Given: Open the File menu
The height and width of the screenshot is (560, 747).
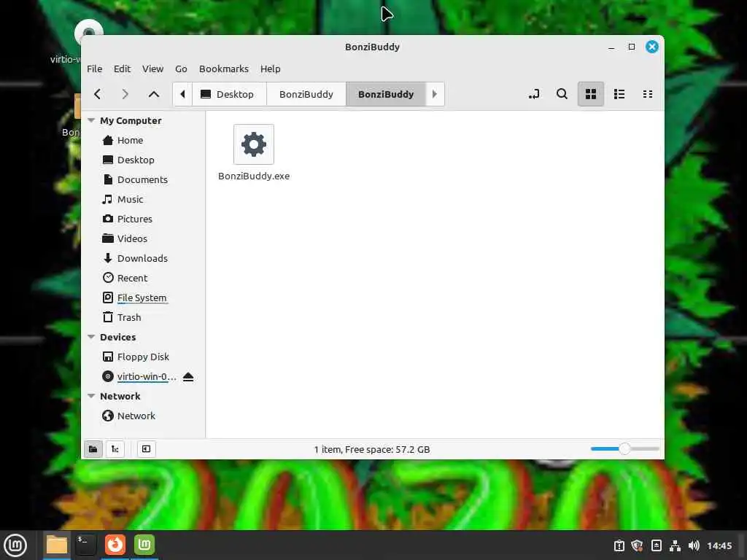Looking at the screenshot, I should point(94,69).
